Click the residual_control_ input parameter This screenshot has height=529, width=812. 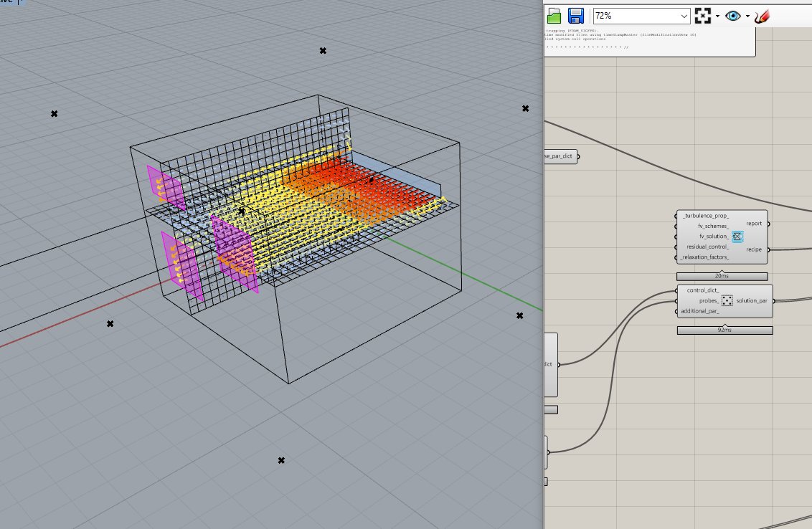pos(707,247)
